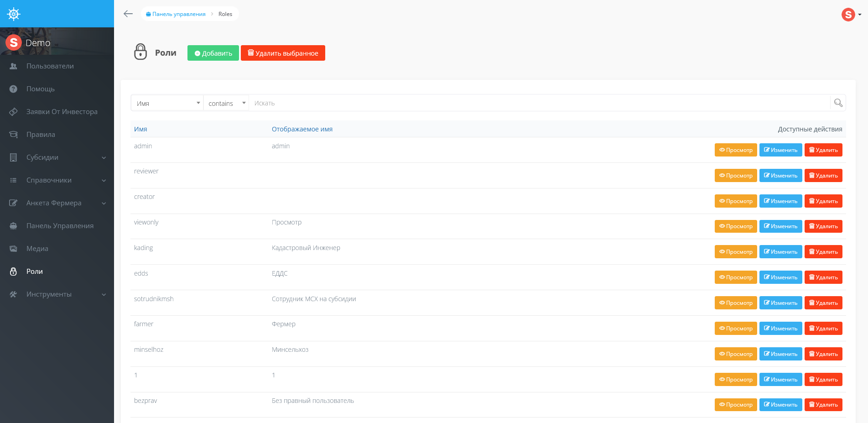Open the user avatar menu top right

[851, 15]
